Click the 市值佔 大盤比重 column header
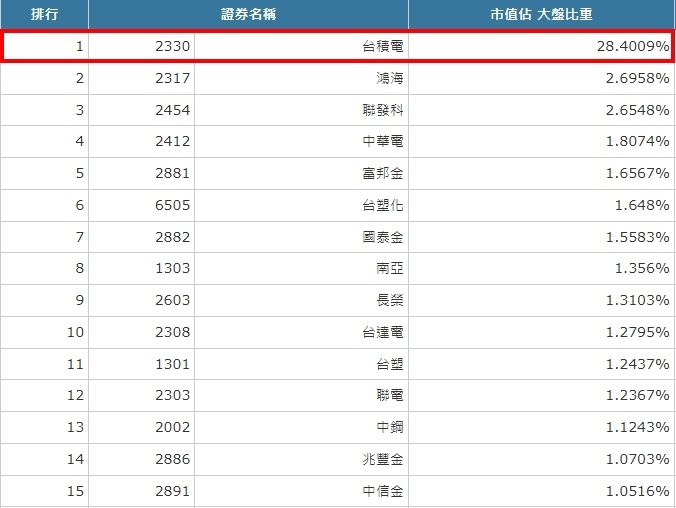 point(541,14)
